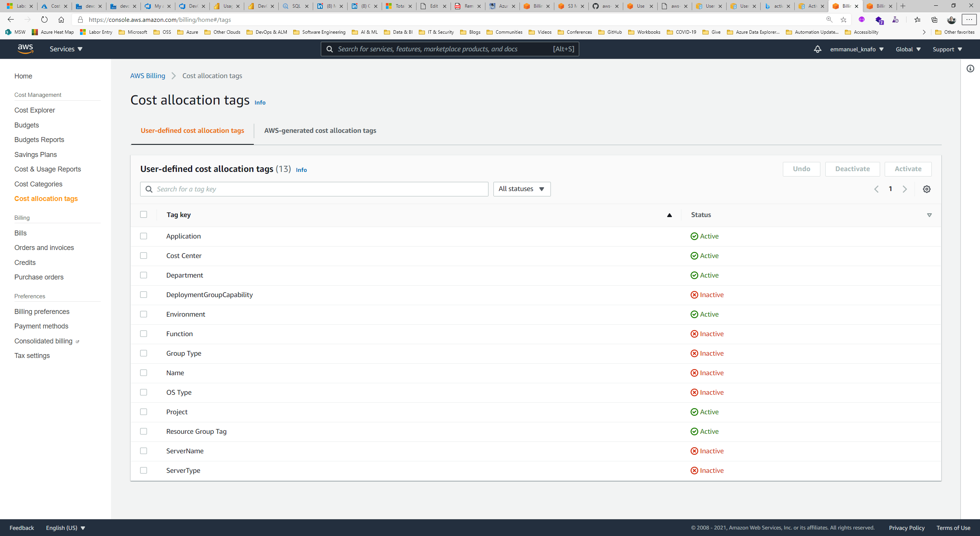The width and height of the screenshot is (980, 536).
Task: Click the refresh icon in the browser toolbar
Action: tap(44, 20)
